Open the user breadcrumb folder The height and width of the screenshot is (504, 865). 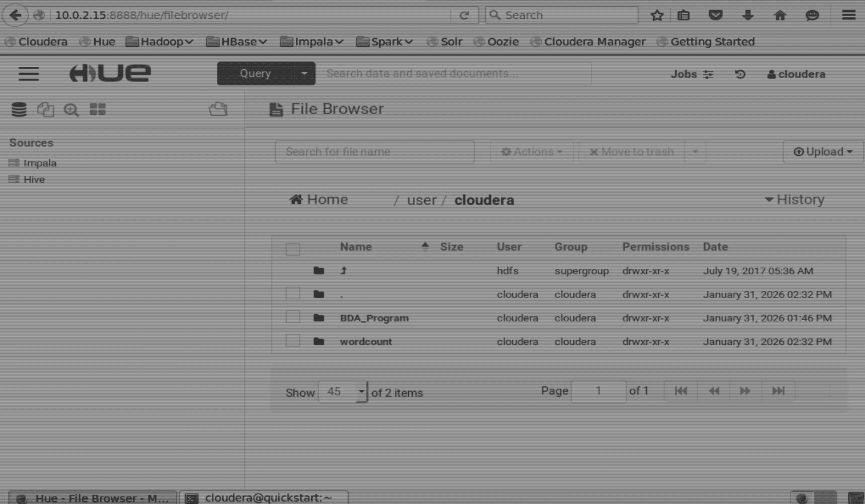point(421,200)
